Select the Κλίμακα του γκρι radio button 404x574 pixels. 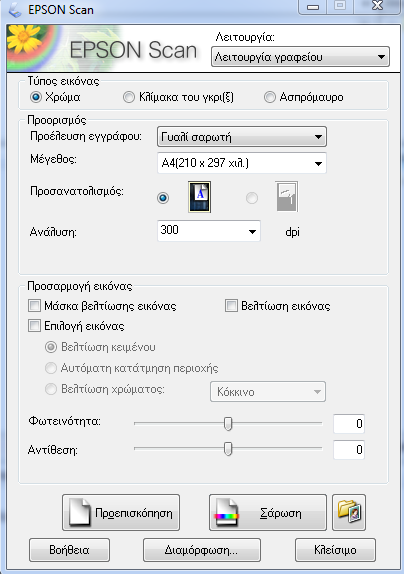[129, 97]
